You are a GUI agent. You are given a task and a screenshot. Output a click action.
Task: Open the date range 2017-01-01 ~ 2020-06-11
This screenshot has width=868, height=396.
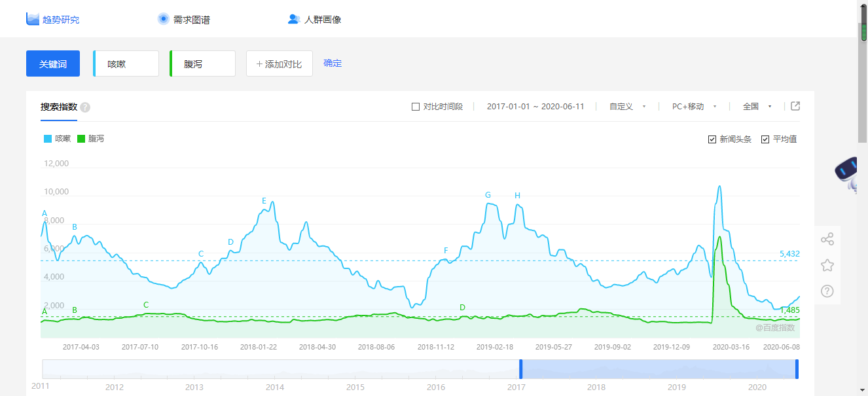click(x=535, y=107)
